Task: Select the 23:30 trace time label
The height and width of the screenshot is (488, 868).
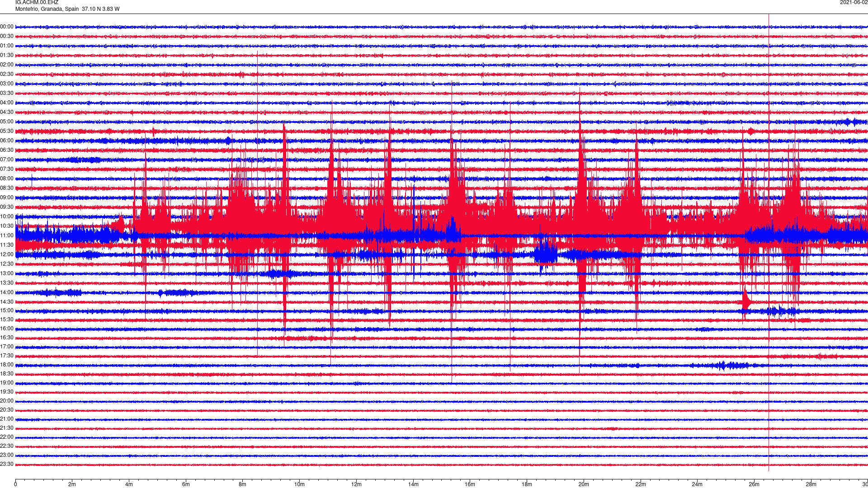Action: click(x=7, y=465)
